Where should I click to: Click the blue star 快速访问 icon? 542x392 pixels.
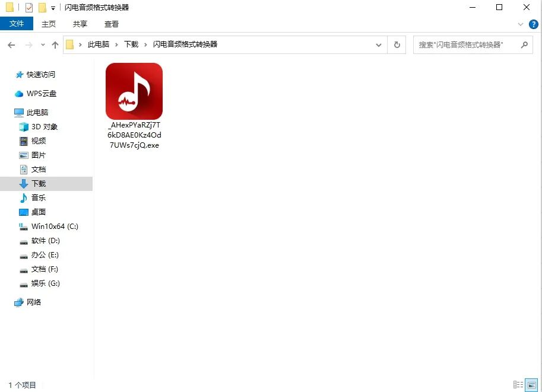coord(20,75)
